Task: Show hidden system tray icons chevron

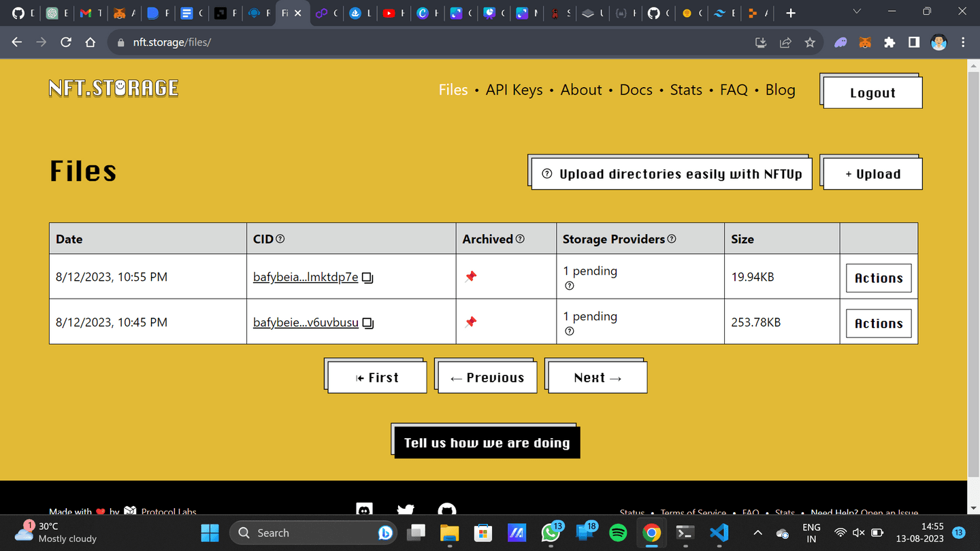Action: pos(758,533)
